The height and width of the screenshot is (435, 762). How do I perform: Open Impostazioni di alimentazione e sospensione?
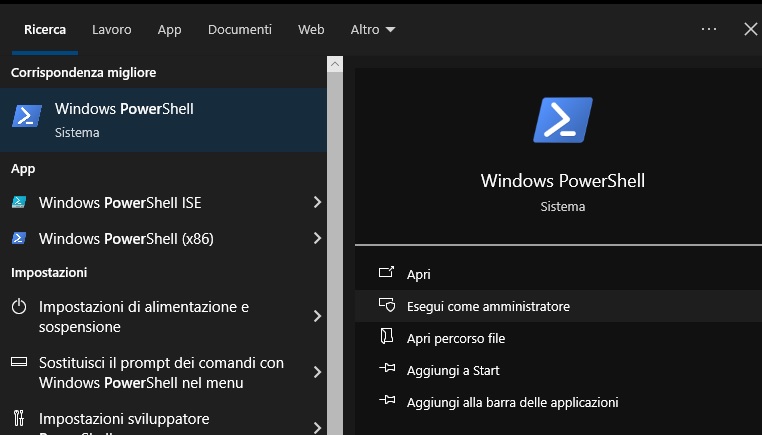tap(163, 316)
